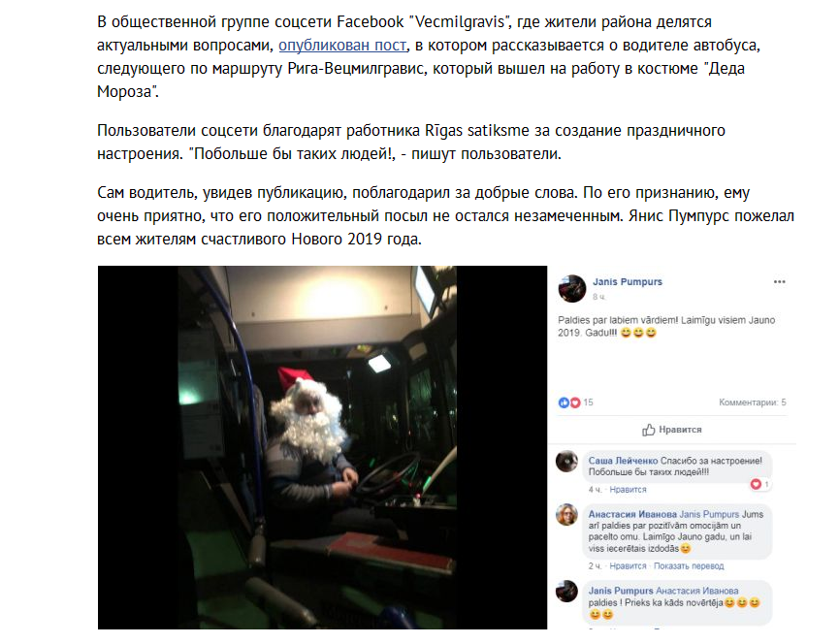
Task: Open the 'Комментарии: 5' comments link
Action: click(x=753, y=402)
